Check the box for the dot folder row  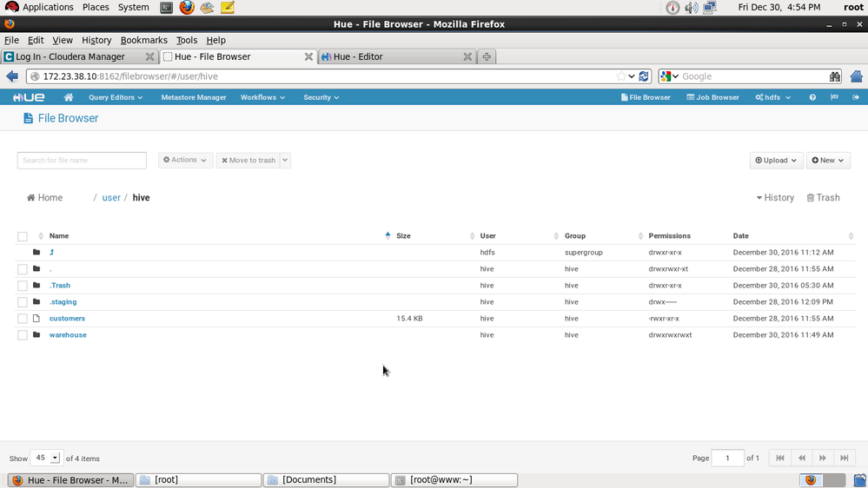22,269
